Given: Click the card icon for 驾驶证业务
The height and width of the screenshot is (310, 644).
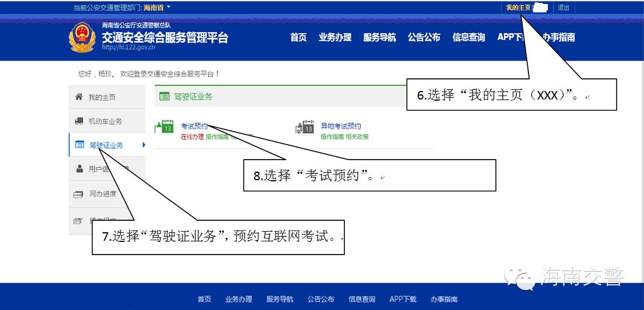Looking at the screenshot, I should (79, 145).
